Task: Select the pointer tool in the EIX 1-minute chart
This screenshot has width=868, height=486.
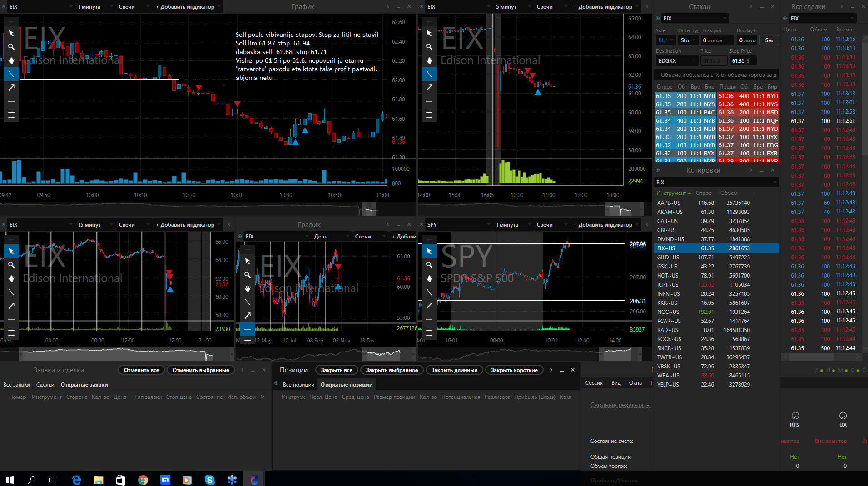Action: 11,33
